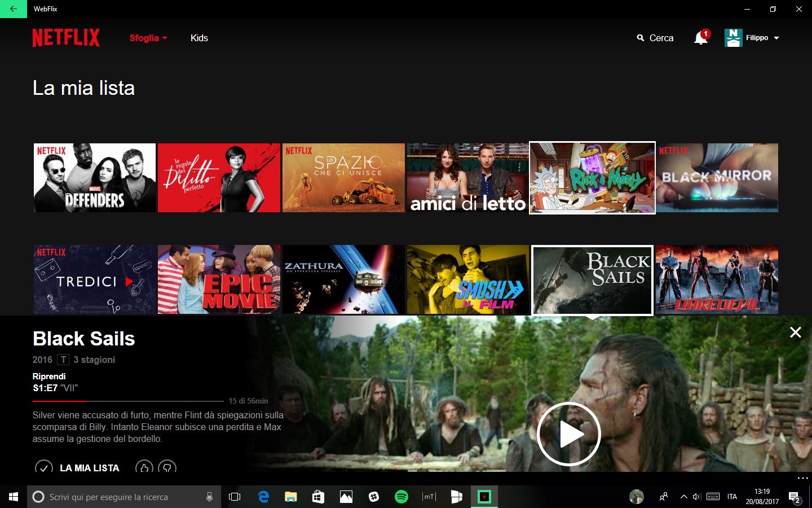The width and height of the screenshot is (812, 508).
Task: Open the touch keyboard tray icon
Action: [x=713, y=497]
